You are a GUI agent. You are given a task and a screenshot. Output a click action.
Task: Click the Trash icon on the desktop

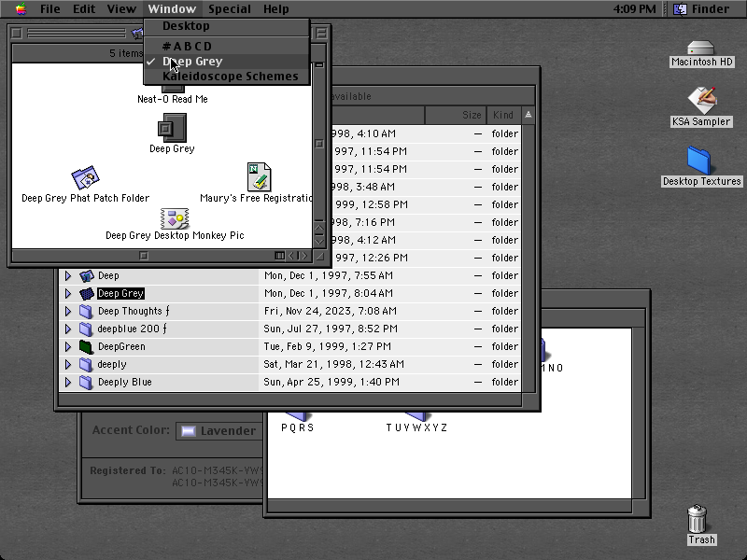pos(697,519)
